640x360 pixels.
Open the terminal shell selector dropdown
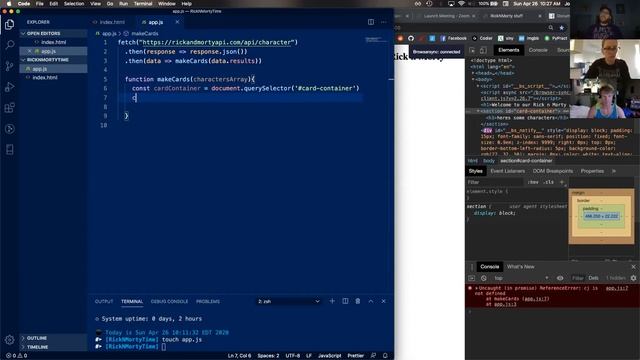[289, 301]
